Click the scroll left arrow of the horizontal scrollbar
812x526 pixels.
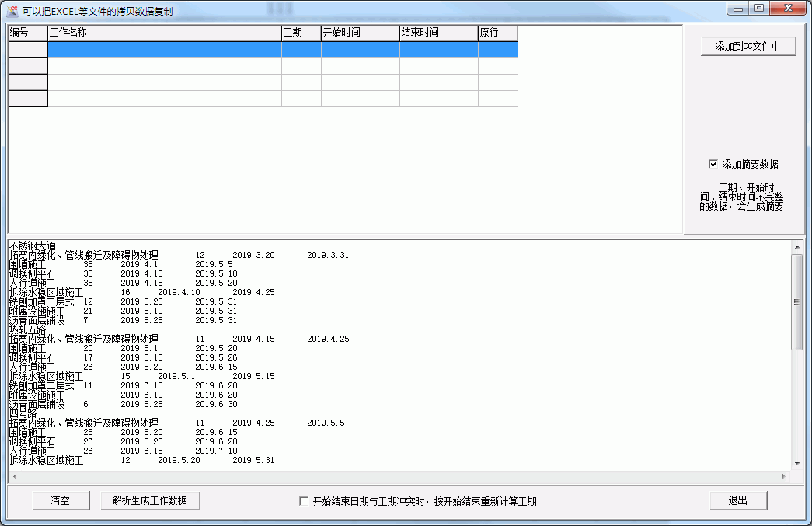pyautogui.click(x=15, y=476)
